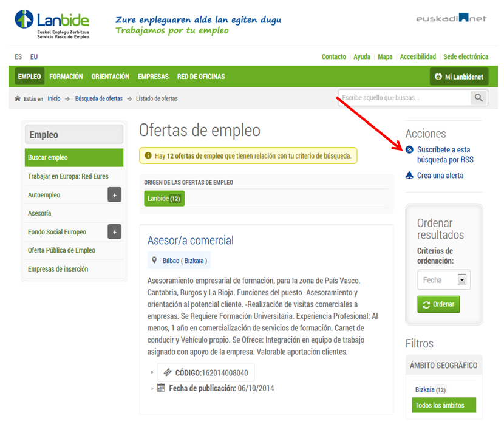Switch language to EU (Basque)
504x427 pixels.
(x=34, y=57)
